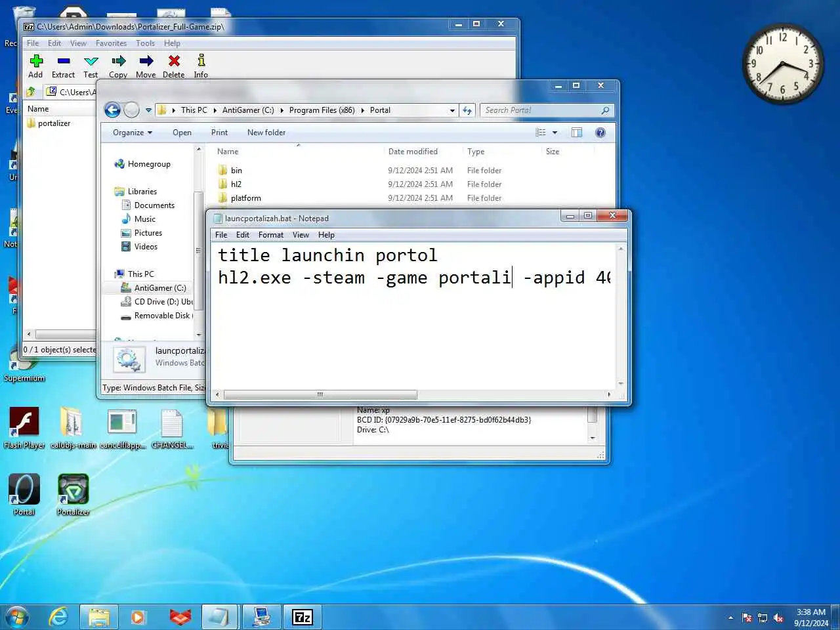The image size is (840, 630).
Task: Open the Notepad File menu
Action: point(221,235)
